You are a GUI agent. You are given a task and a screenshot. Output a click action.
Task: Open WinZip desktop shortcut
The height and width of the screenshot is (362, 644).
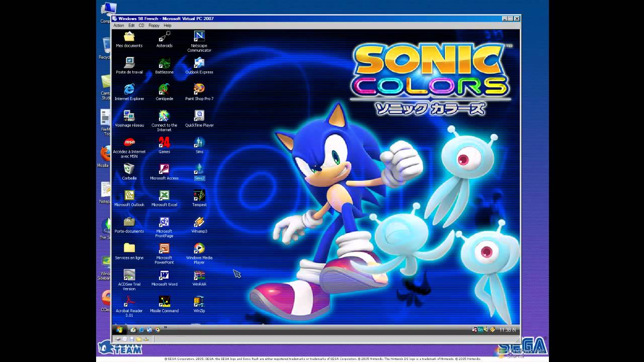point(199,305)
